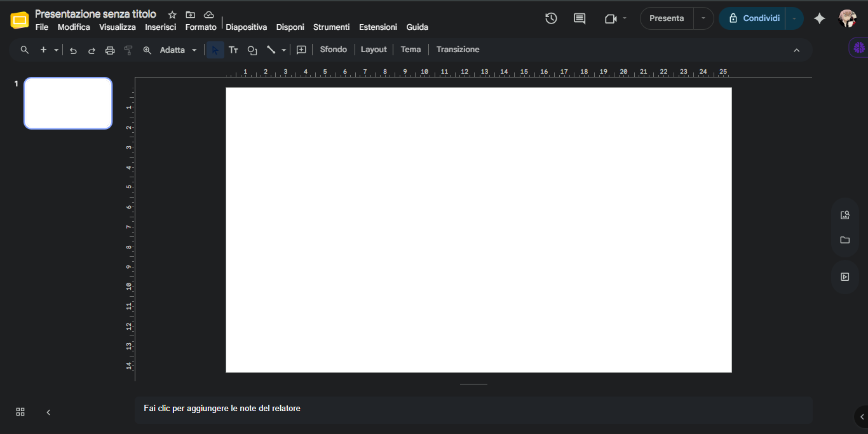Open the Diapositiva menu
This screenshot has height=434, width=868.
pyautogui.click(x=247, y=27)
